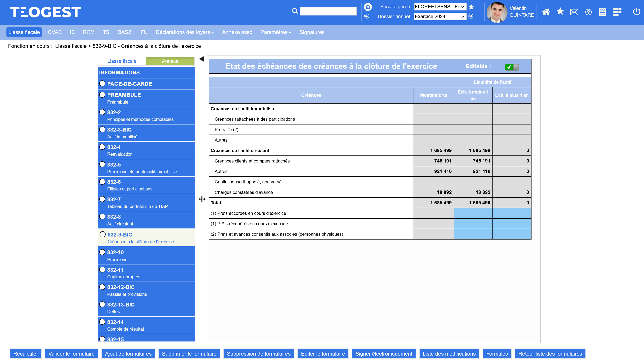Click the power logout icon
This screenshot has width=644, height=362.
click(x=637, y=11)
